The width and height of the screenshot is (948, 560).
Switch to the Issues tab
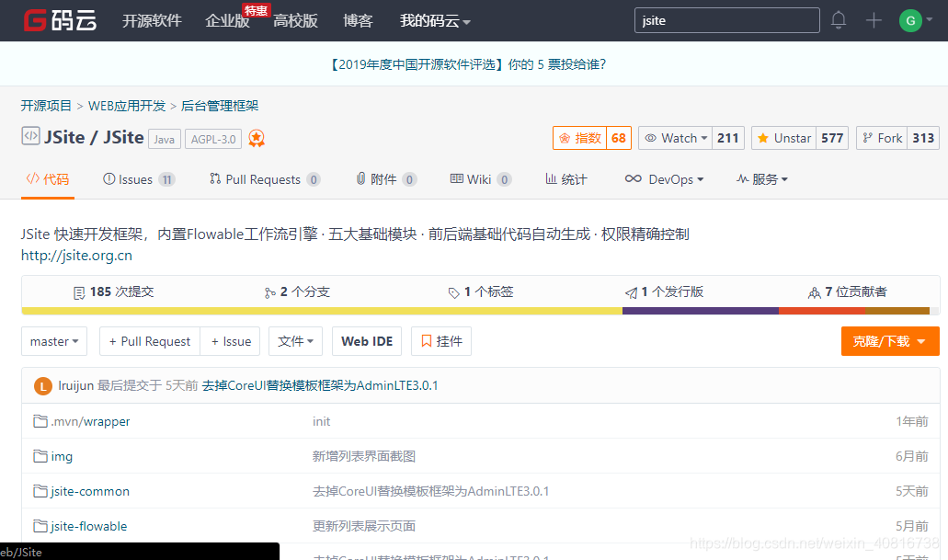(x=139, y=179)
